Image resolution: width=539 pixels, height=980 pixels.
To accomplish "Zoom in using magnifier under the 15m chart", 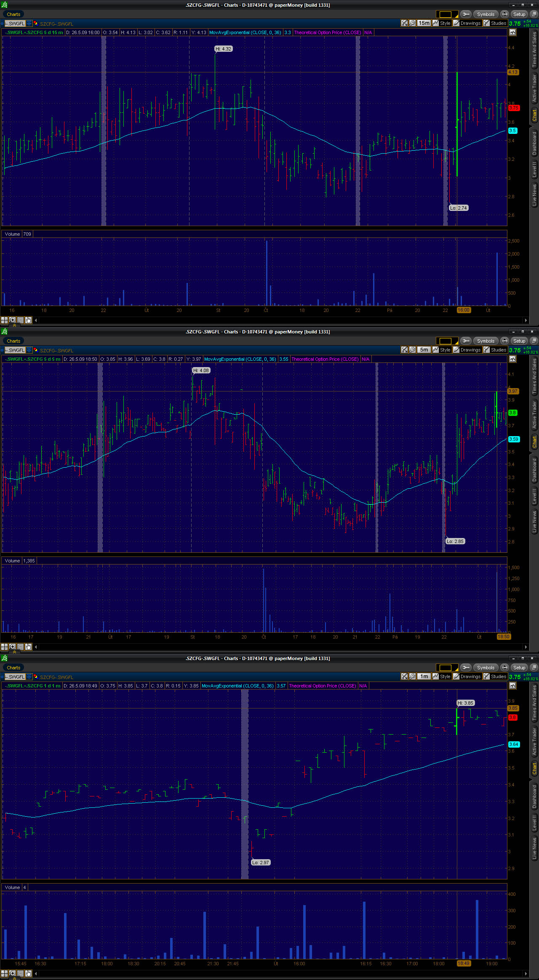I will click(x=12, y=320).
